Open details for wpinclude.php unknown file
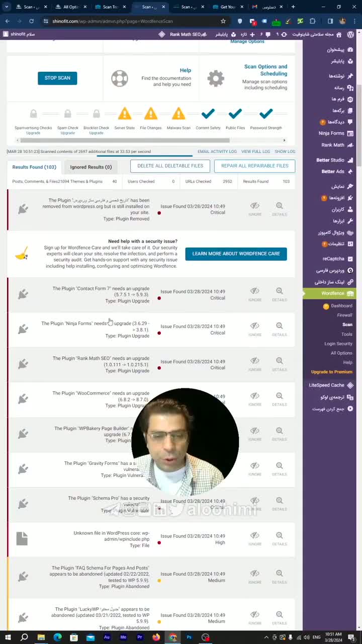The height and width of the screenshot is (644, 362). click(x=280, y=538)
